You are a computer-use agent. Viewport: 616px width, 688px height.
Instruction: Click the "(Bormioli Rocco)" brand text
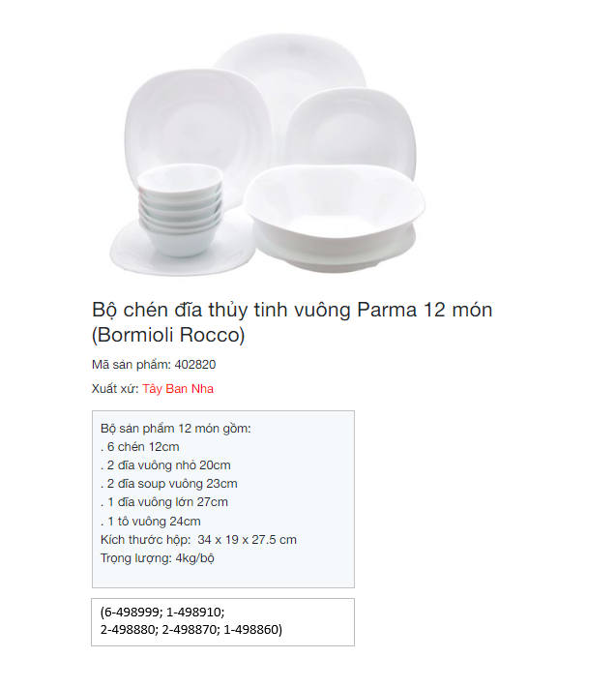(x=168, y=336)
